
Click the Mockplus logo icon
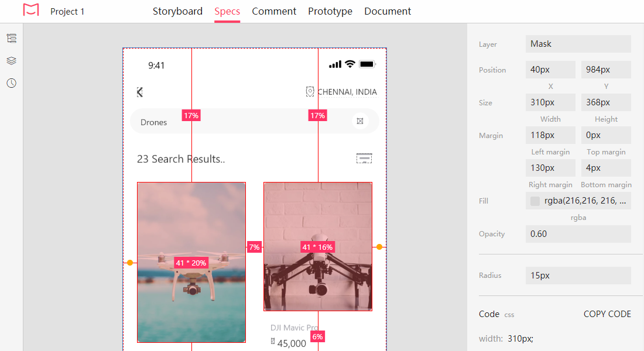point(31,10)
